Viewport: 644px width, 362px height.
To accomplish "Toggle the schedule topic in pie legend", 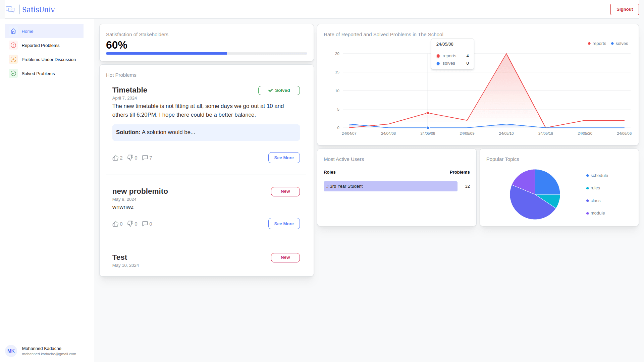I will (x=597, y=176).
